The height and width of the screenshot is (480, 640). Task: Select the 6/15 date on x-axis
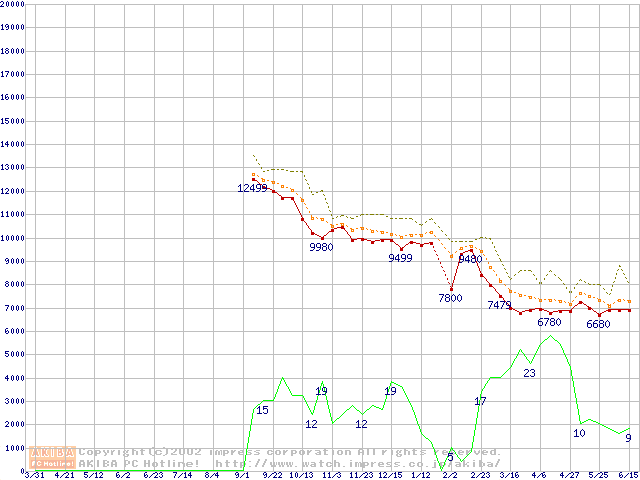(629, 475)
